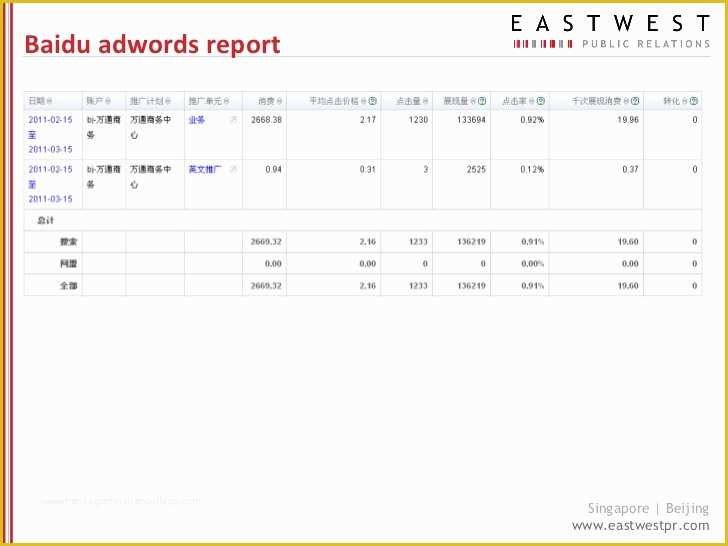The image size is (728, 546).
Task: Click 0.31 average click price cell
Action: (368, 169)
